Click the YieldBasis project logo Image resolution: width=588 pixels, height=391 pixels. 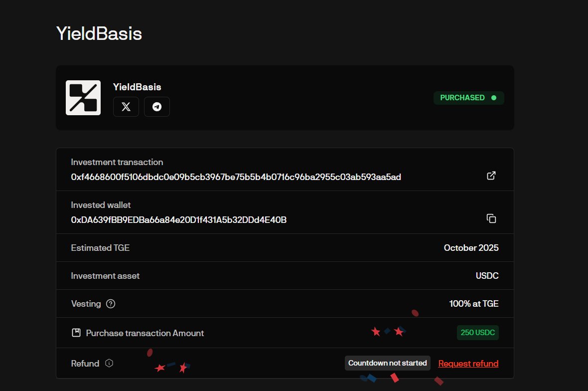83,98
